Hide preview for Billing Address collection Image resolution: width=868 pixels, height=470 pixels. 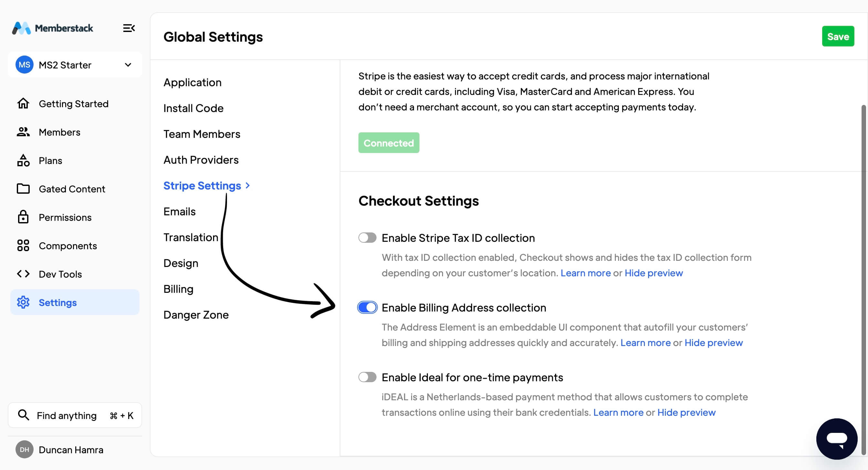point(713,342)
